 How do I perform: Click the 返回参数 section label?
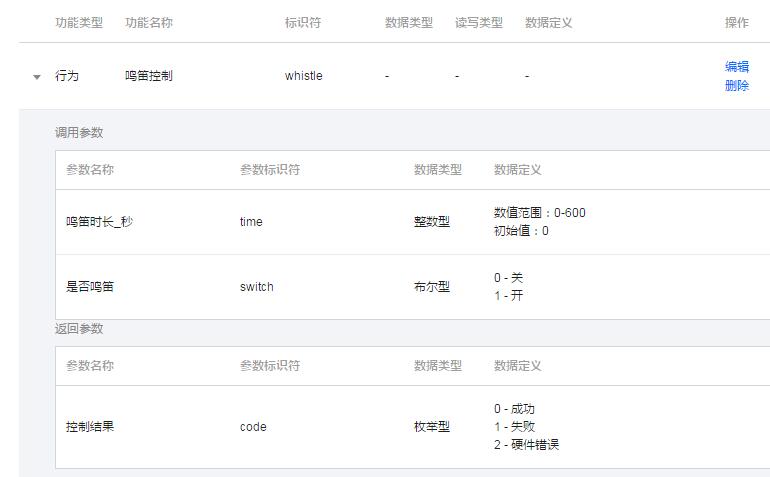tap(78, 329)
